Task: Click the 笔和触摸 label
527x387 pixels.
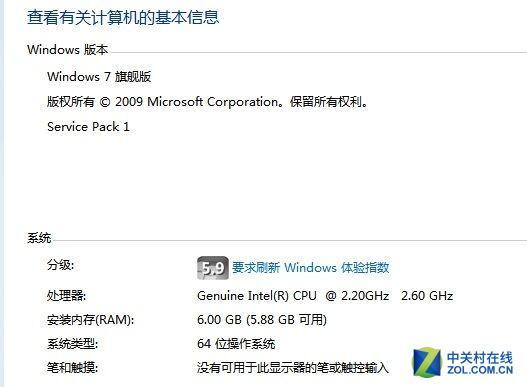Action: [x=73, y=367]
